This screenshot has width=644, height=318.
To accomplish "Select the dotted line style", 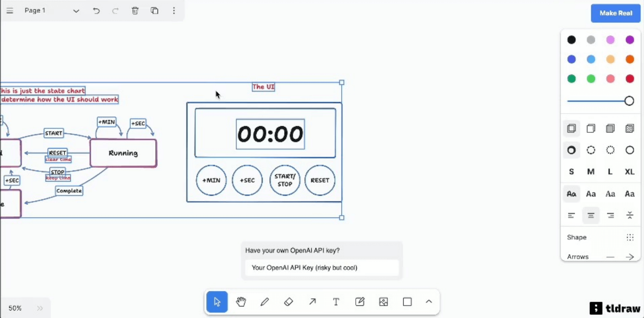I will tap(610, 150).
